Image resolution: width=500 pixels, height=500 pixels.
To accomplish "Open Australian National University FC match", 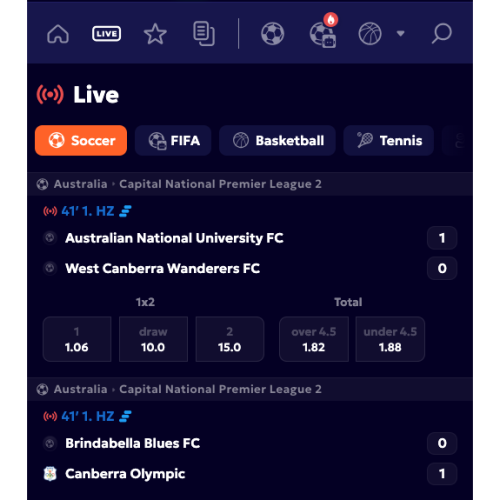I will 174,238.
